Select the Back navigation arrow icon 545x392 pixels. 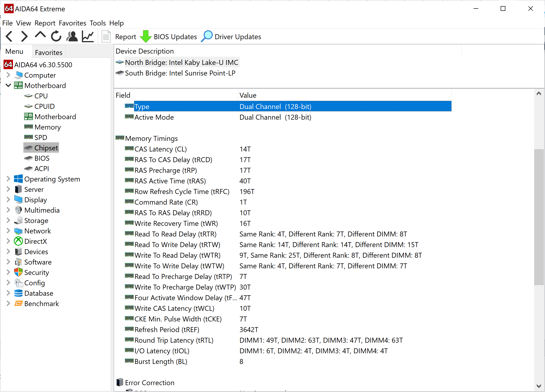tap(9, 37)
